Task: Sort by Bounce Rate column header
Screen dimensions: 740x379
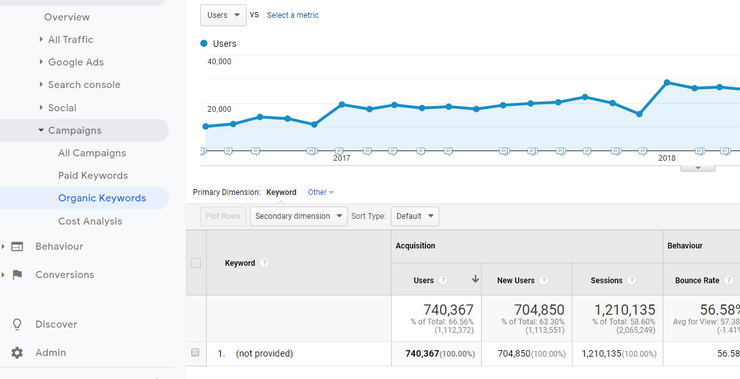Action: [x=697, y=280]
